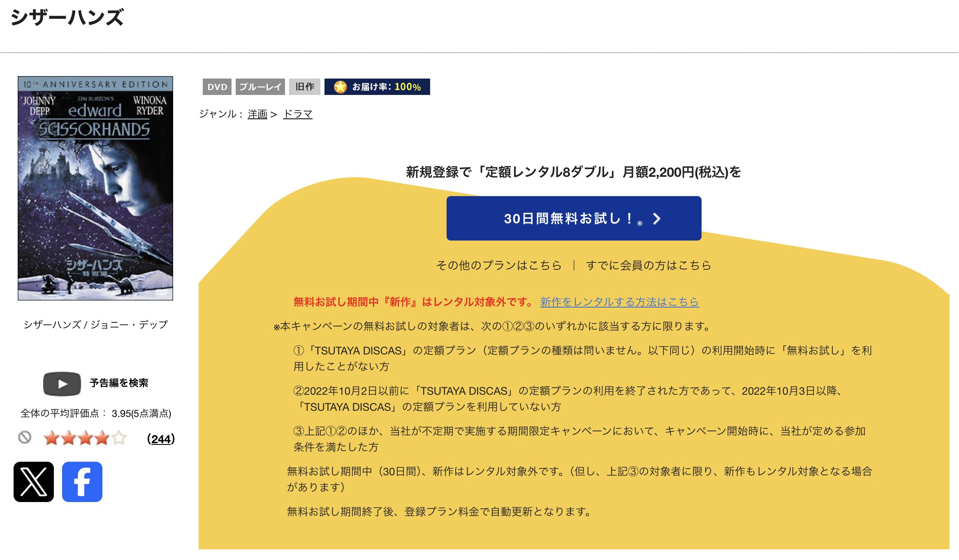Click the 登録プラン料金で自動更新 notice line
959x560 pixels.
click(x=439, y=511)
